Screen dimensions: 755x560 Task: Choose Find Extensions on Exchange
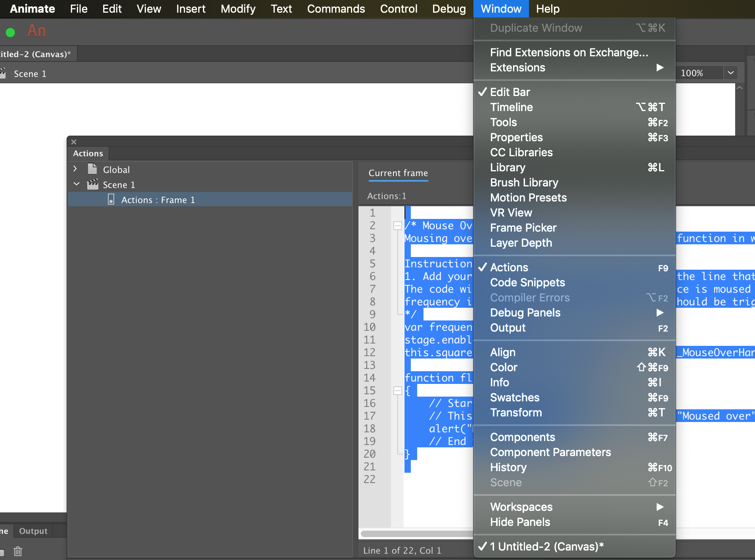click(x=575, y=52)
